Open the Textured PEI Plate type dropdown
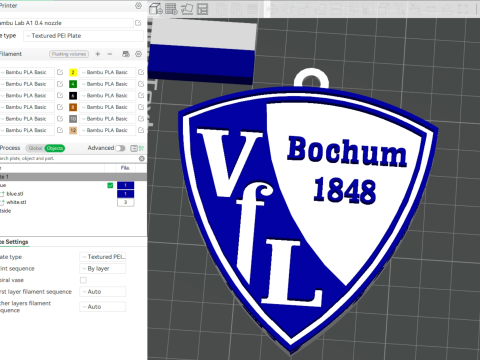The image size is (480, 360). (x=83, y=36)
